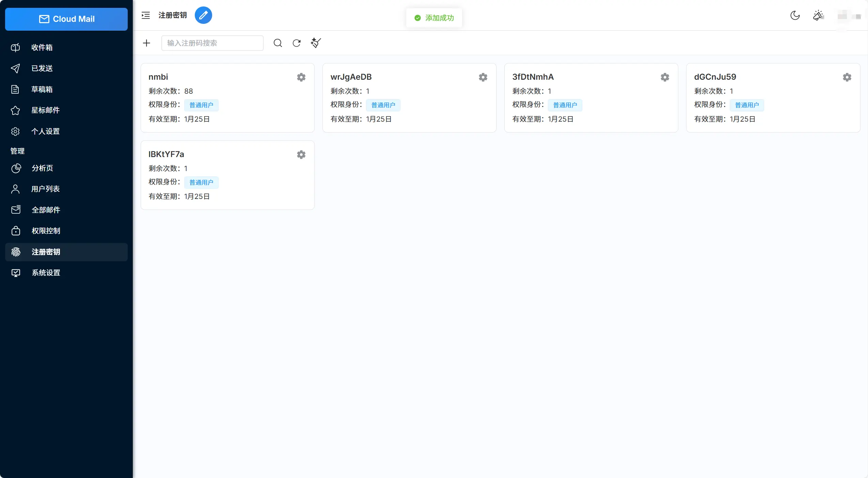Viewport: 868px width, 478px height.
Task: Open 权限控制 permission control
Action: click(66, 231)
